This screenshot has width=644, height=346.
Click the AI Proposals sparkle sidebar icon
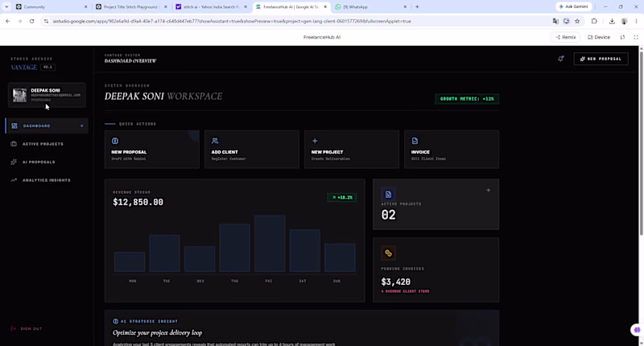14,162
